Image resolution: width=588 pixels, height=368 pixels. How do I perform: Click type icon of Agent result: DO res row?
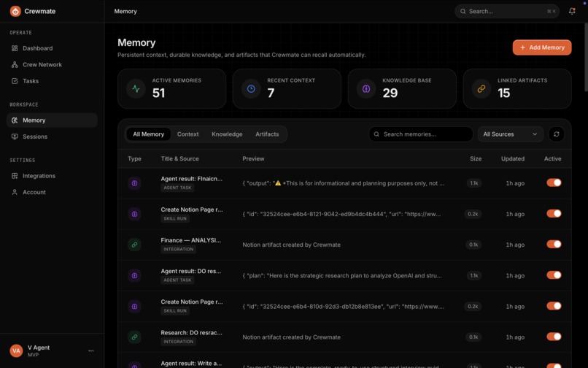pyautogui.click(x=134, y=275)
